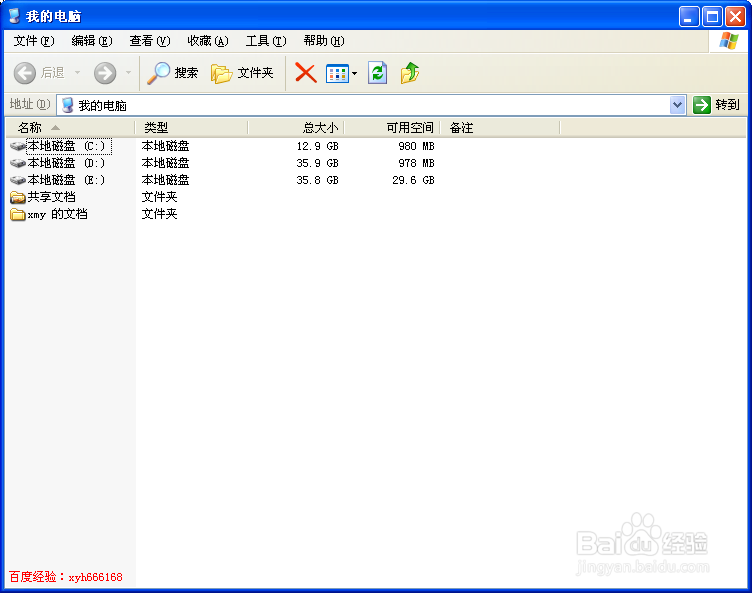Open the 帮助(H) menu

point(324,41)
